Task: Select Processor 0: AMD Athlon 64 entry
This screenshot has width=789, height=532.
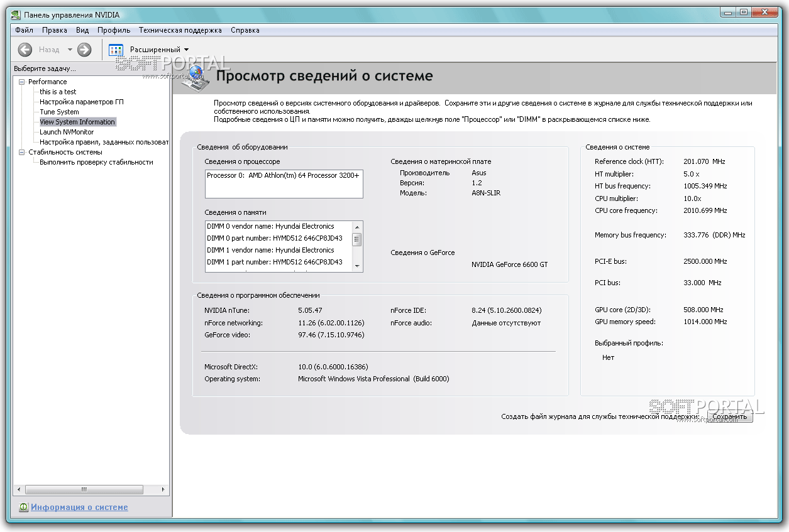Action: coord(283,175)
